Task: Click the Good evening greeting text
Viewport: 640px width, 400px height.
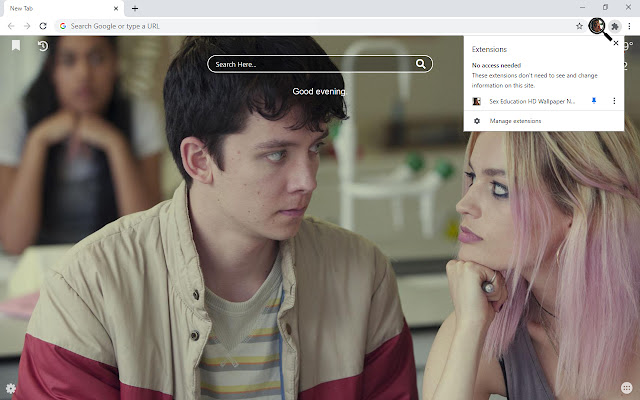Action: coord(320,91)
